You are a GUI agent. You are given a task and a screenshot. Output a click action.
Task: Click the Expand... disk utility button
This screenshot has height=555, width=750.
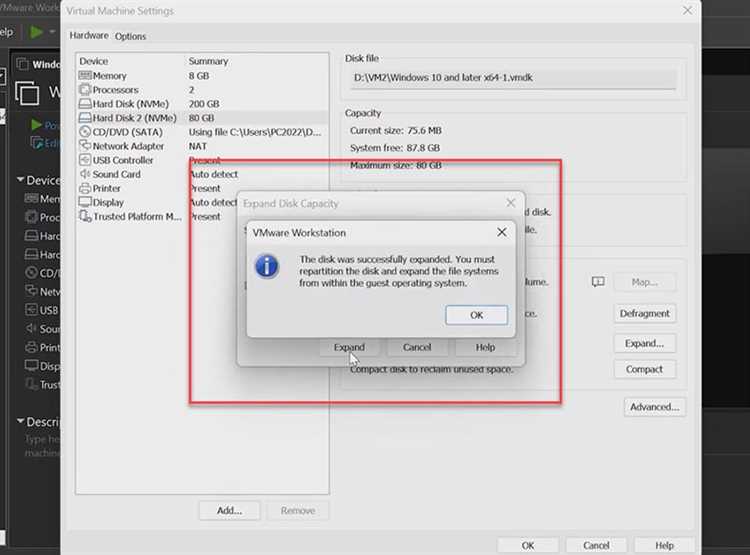(x=644, y=344)
